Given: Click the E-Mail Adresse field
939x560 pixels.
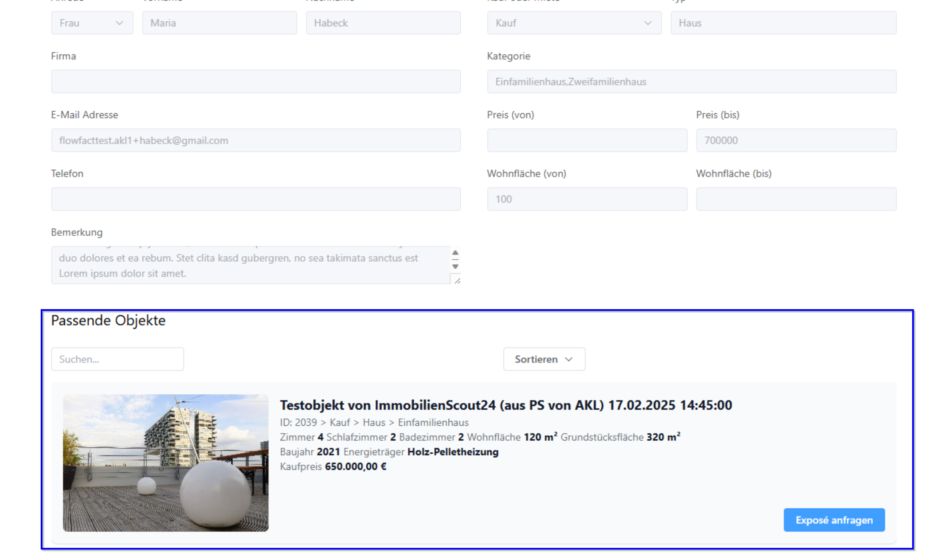Looking at the screenshot, I should 256,141.
